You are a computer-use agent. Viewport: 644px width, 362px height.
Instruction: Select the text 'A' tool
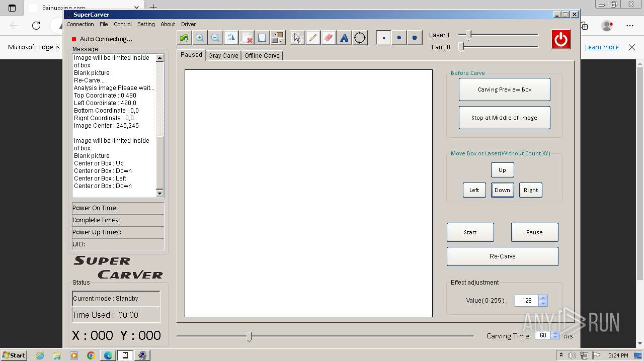(344, 38)
